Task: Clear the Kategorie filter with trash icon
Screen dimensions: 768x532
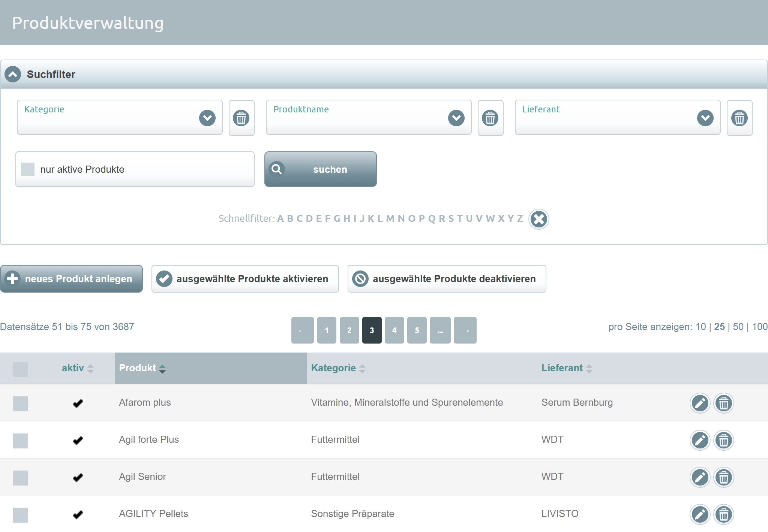Action: 241,118
